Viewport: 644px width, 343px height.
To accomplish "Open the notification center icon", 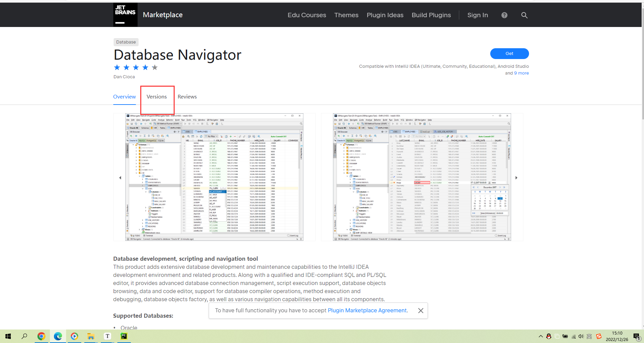I will pyautogui.click(x=636, y=336).
